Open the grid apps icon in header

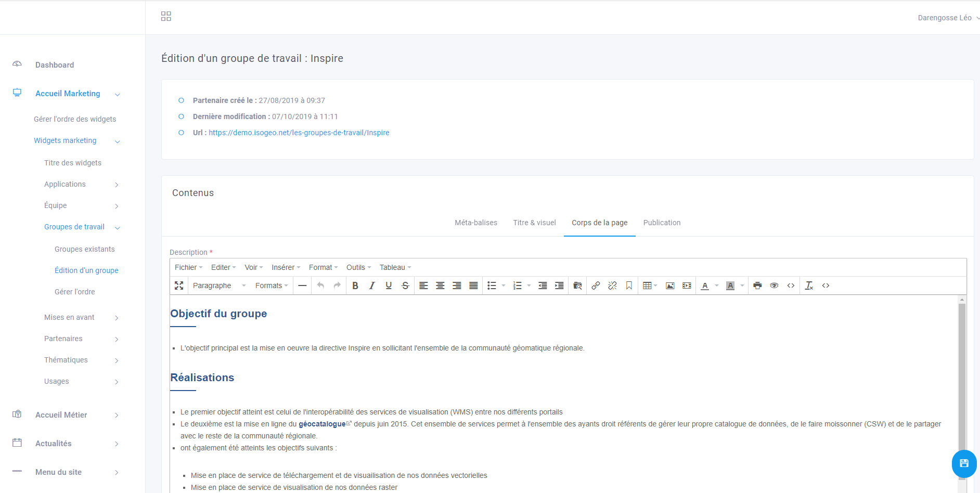pyautogui.click(x=166, y=17)
